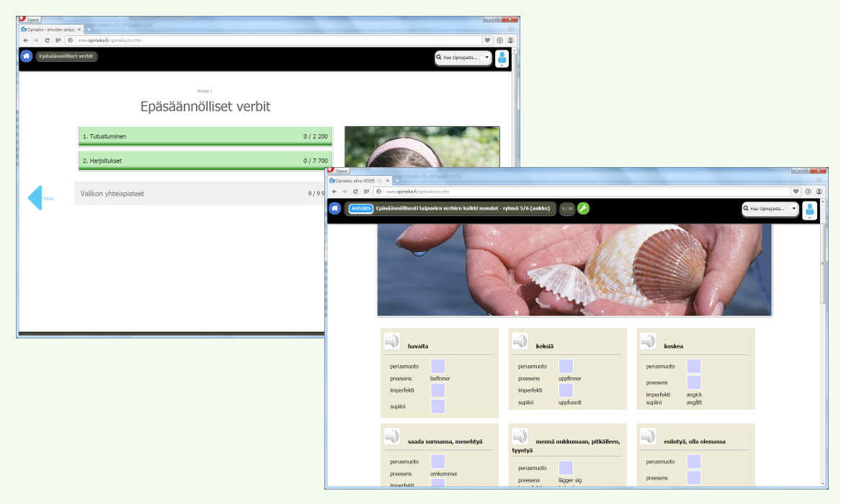Reload the page in the front browser window
841x504 pixels.
pos(355,192)
